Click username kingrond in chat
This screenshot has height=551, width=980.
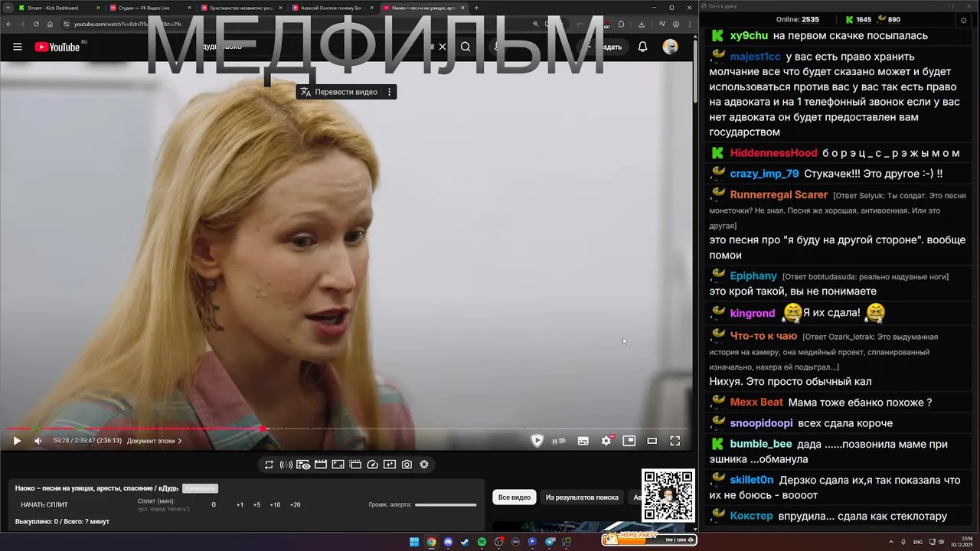point(752,313)
